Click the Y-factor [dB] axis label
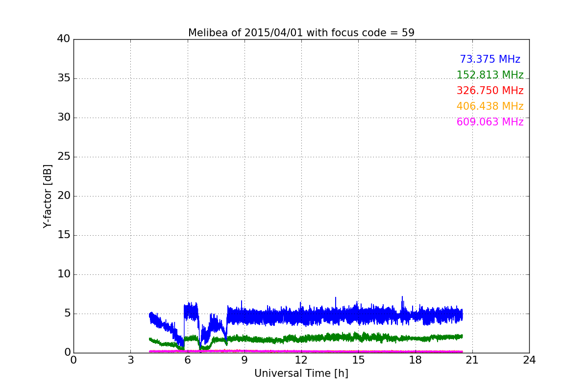The height and width of the screenshot is (392, 588). 48,196
